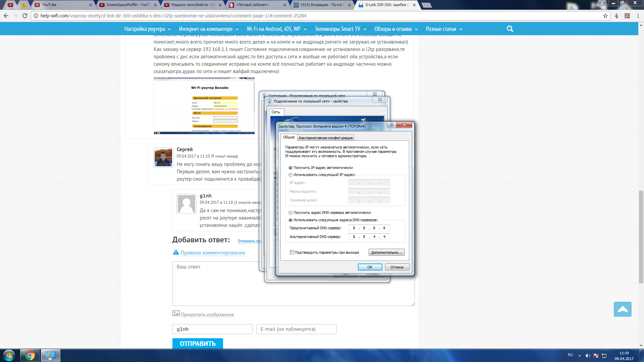
Task: Click the site search magnifier icon
Action: click(x=510, y=29)
